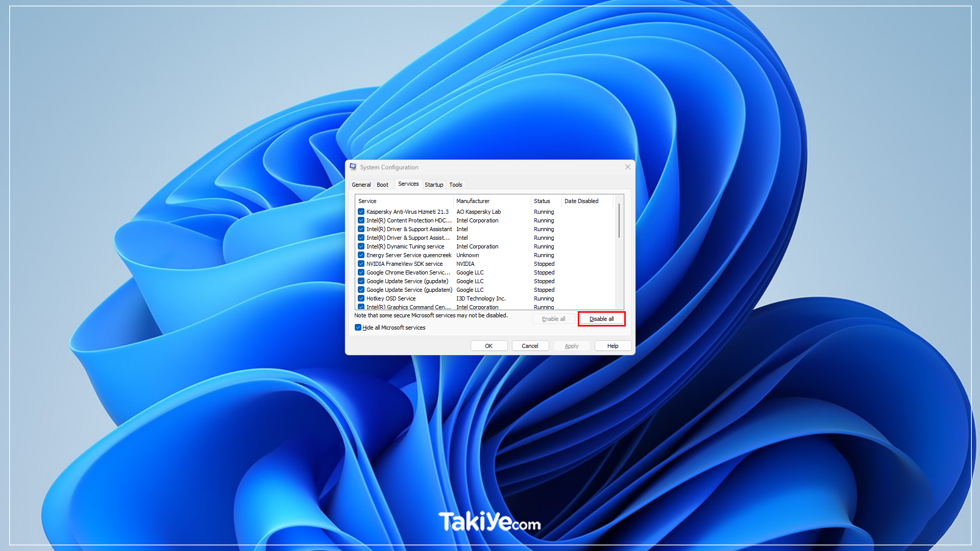The width and height of the screenshot is (980, 551).
Task: Click Intel Corporation cell of Dynamic Tuning service
Action: tap(477, 246)
